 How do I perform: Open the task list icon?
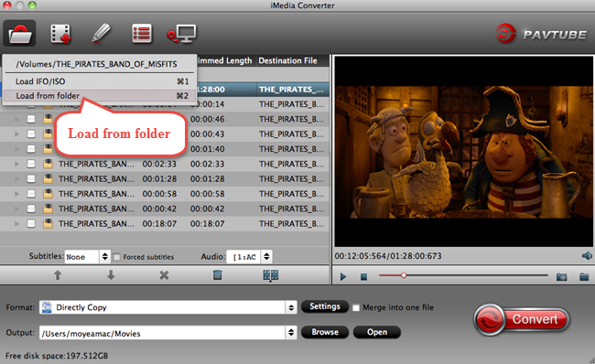click(142, 33)
